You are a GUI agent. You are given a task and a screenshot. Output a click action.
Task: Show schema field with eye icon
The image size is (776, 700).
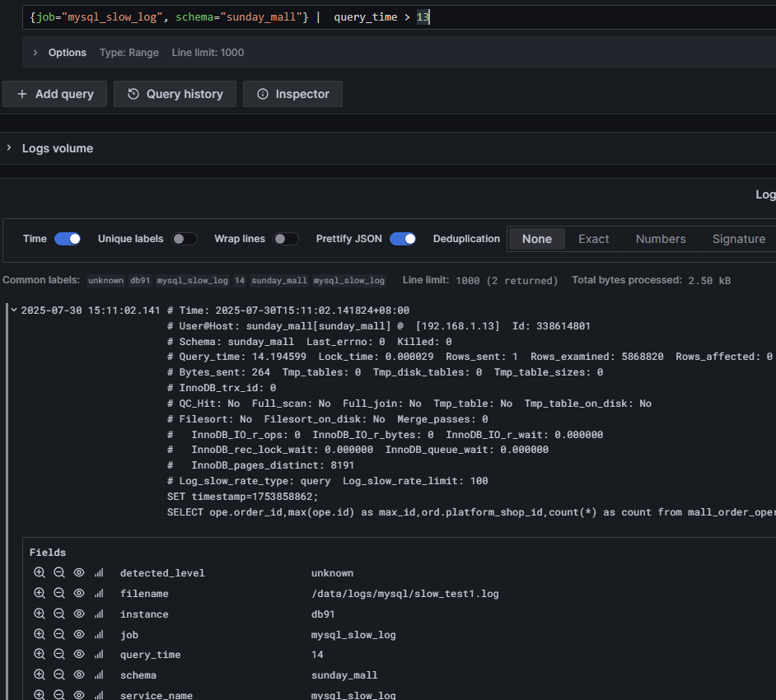click(79, 674)
